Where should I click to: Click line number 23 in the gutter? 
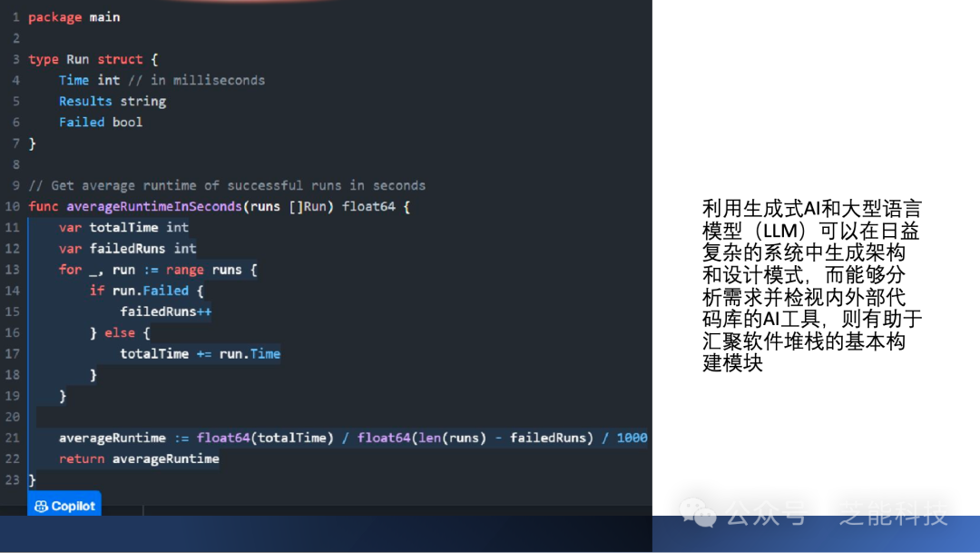tap(13, 479)
